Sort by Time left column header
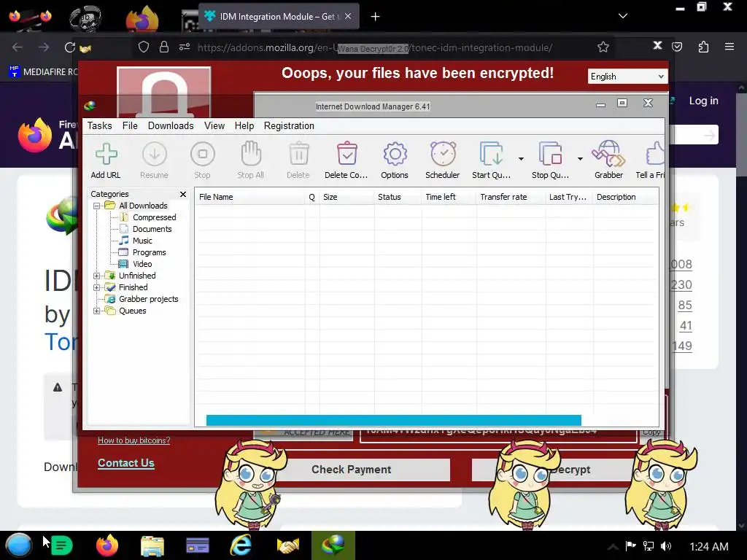Image resolution: width=747 pixels, height=560 pixels. pyautogui.click(x=449, y=197)
